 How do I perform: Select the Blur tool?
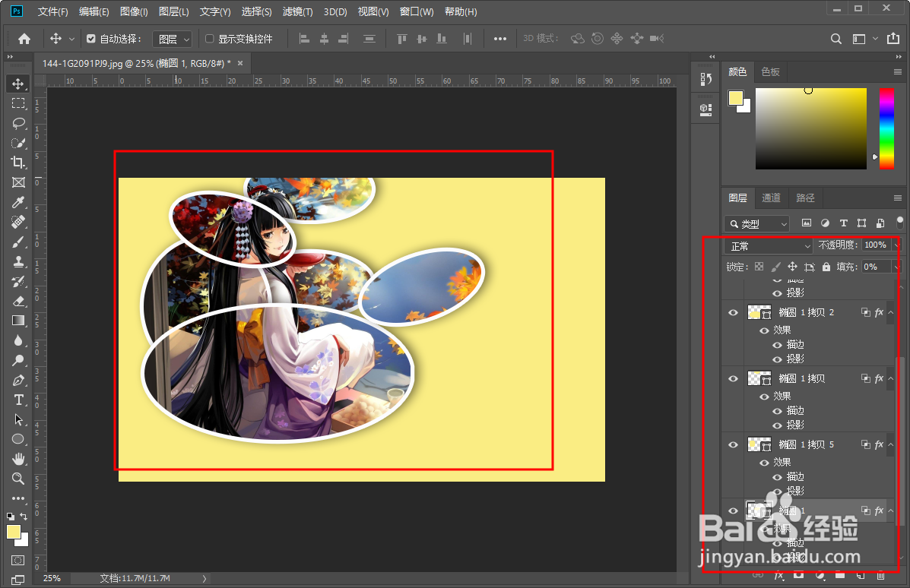tap(18, 340)
